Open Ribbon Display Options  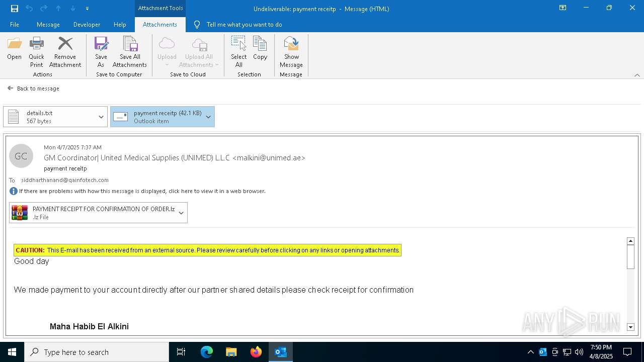pyautogui.click(x=563, y=8)
